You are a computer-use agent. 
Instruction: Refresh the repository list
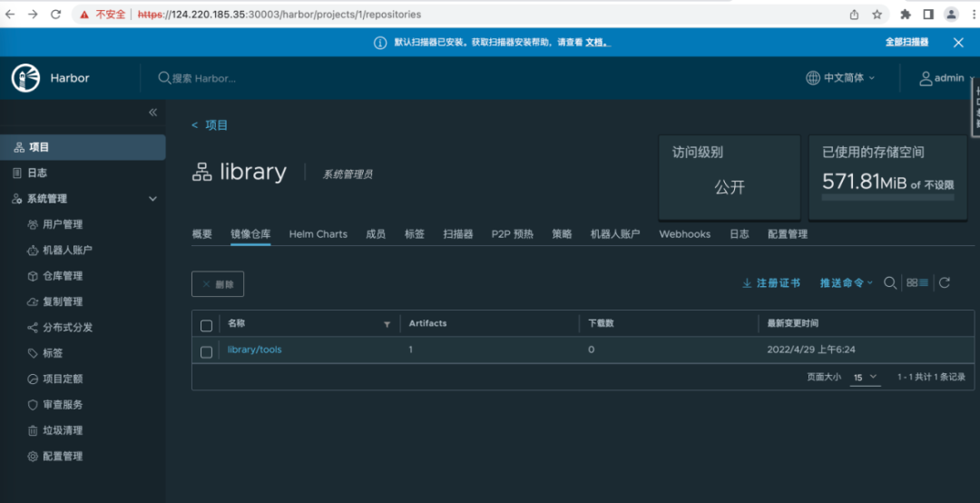click(x=945, y=282)
